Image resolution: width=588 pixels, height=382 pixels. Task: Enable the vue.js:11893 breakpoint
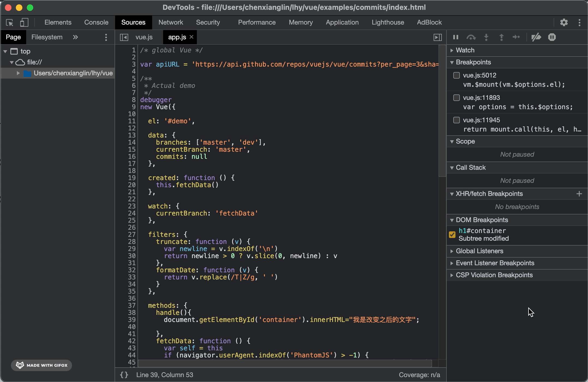[x=456, y=97]
